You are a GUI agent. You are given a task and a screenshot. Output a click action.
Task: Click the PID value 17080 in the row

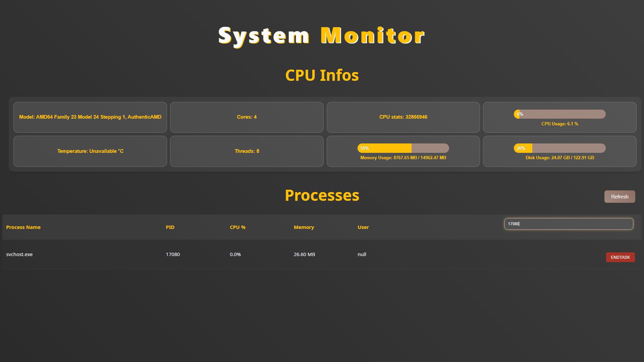coord(173,254)
